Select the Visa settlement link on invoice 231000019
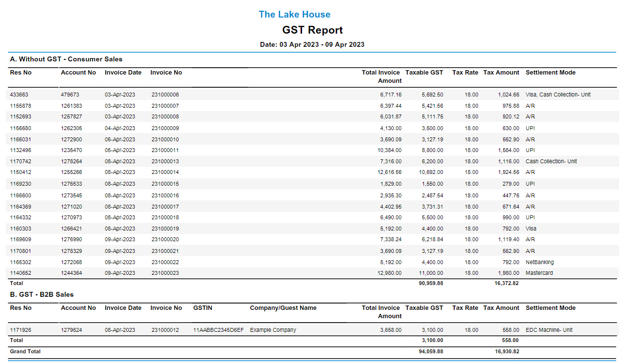Viewport: 623px width, 364px height. tap(530, 229)
